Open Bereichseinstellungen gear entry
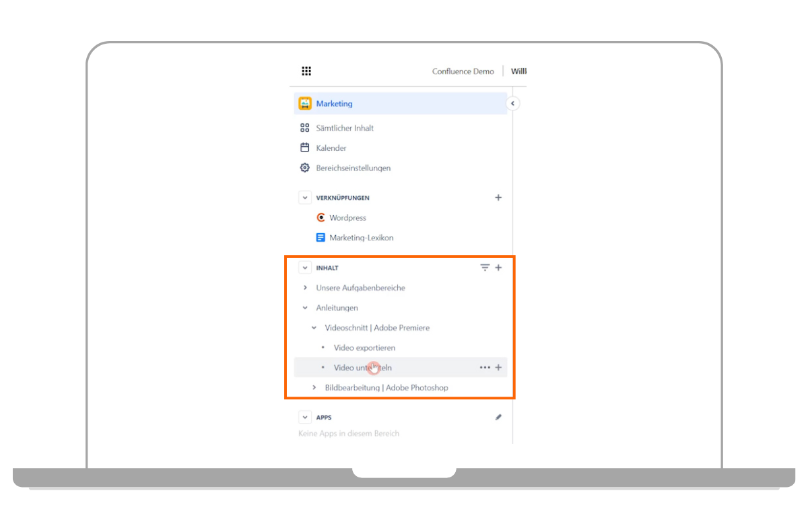 [353, 168]
